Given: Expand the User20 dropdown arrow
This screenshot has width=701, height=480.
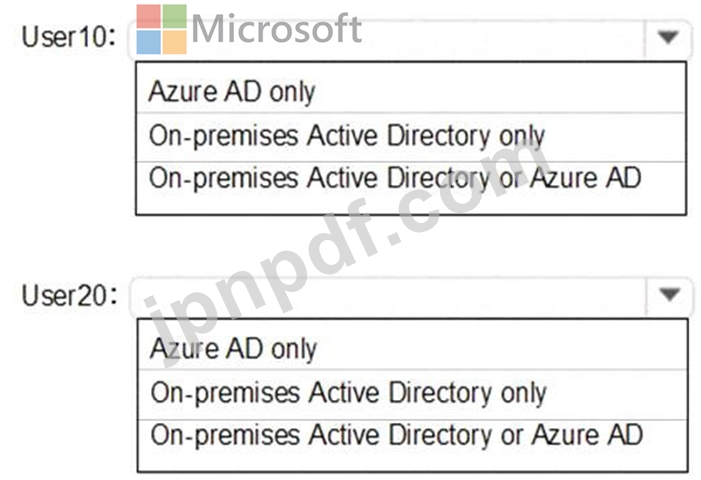Looking at the screenshot, I should tap(669, 295).
